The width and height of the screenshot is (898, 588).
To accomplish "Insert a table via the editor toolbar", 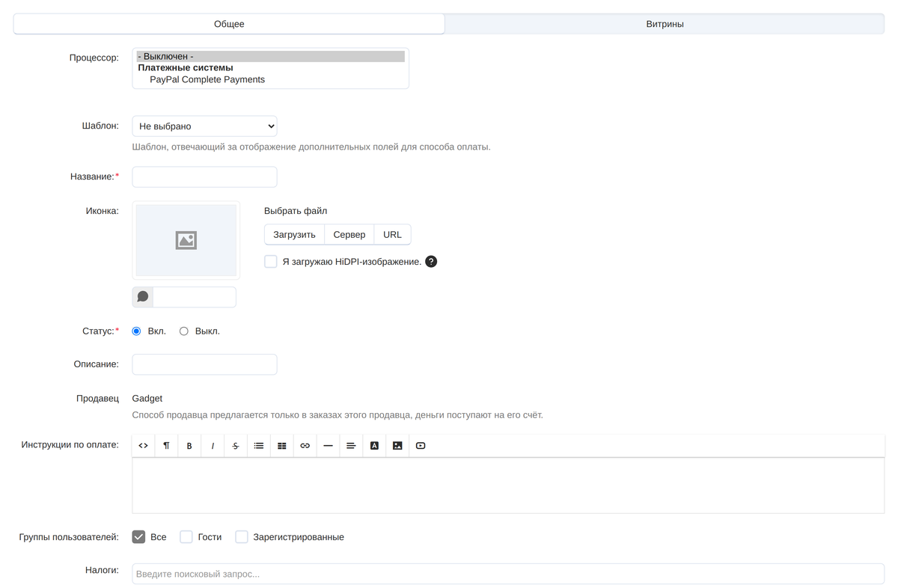I will (x=282, y=446).
